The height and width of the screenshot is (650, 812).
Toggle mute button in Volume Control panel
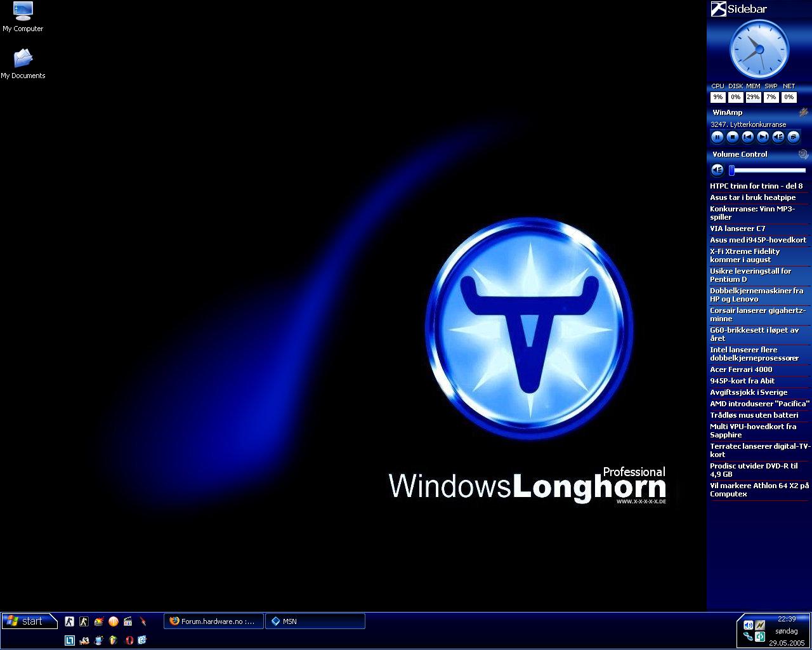717,169
